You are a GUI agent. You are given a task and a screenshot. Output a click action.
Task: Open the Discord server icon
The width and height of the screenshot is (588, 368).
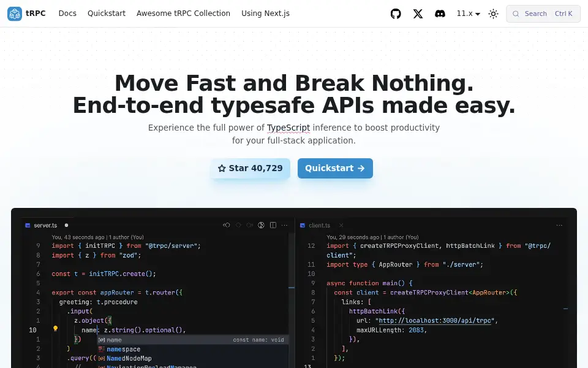[440, 14]
